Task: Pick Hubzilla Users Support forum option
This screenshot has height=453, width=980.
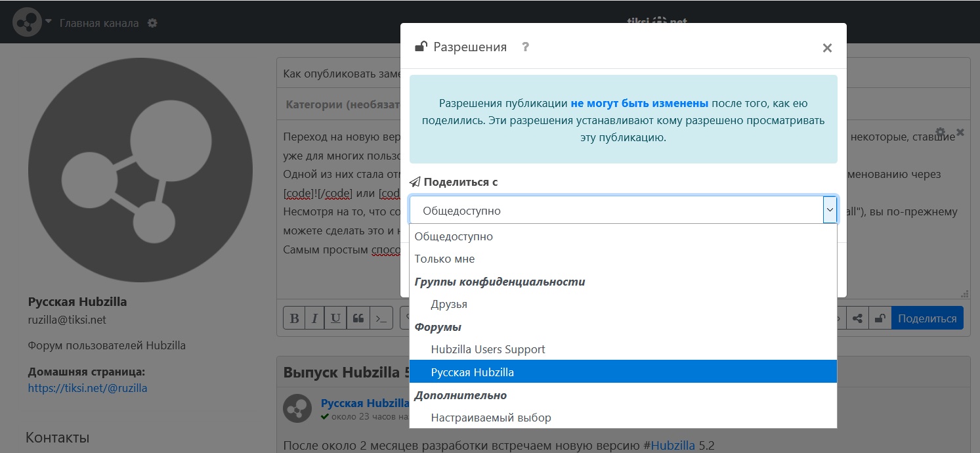Action: point(488,349)
